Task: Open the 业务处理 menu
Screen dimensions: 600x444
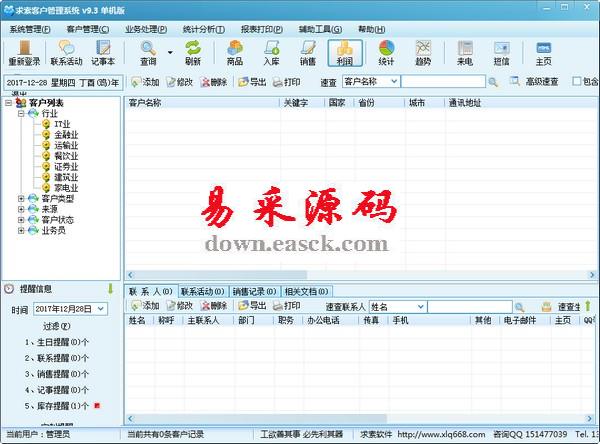Action: (x=146, y=29)
